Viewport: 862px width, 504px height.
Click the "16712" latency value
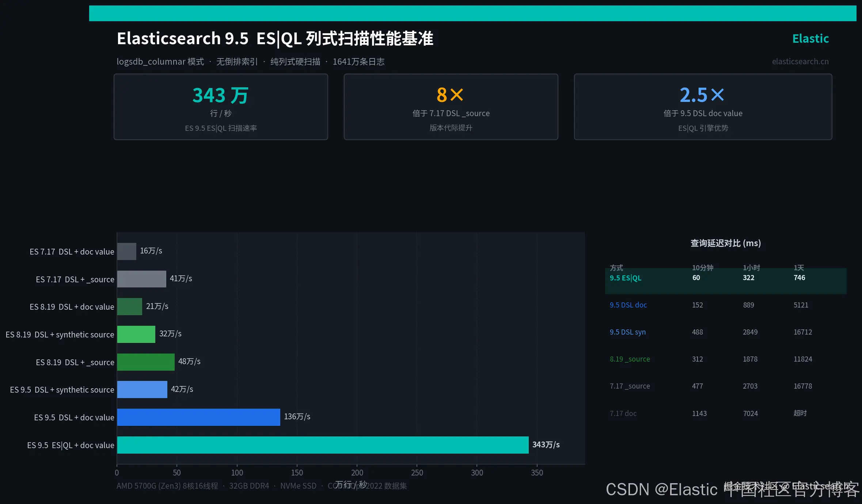pos(803,332)
